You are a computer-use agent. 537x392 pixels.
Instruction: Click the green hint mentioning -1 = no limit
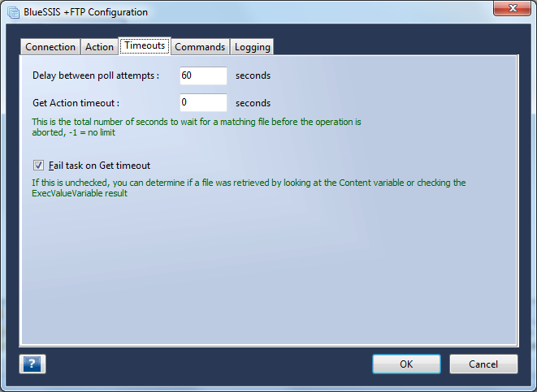(197, 127)
